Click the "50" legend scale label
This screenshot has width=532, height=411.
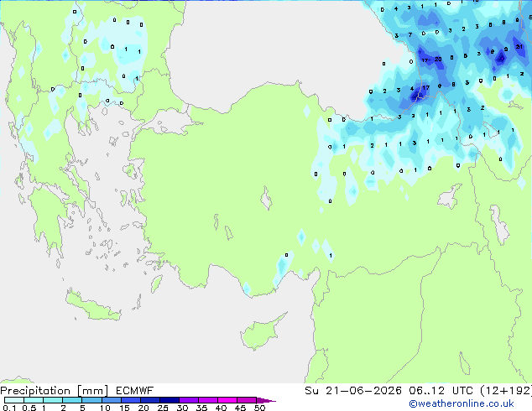tap(259, 408)
